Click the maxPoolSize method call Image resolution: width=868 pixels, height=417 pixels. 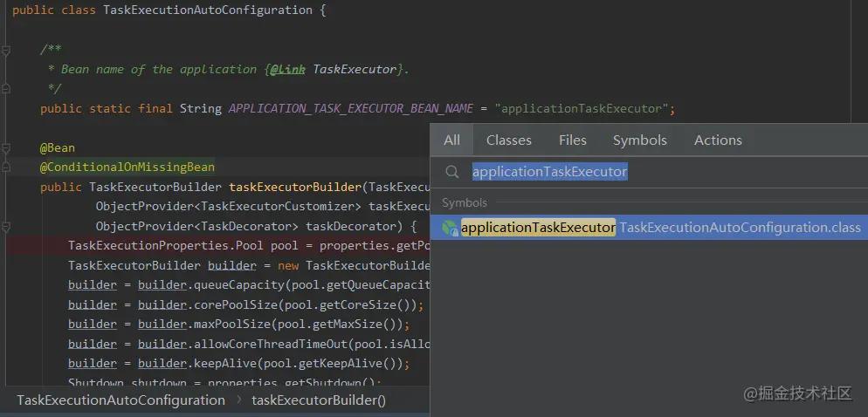232,324
